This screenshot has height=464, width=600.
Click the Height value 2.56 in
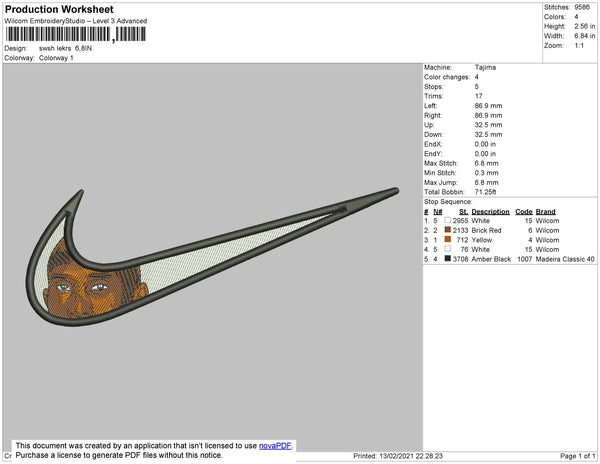coord(585,26)
